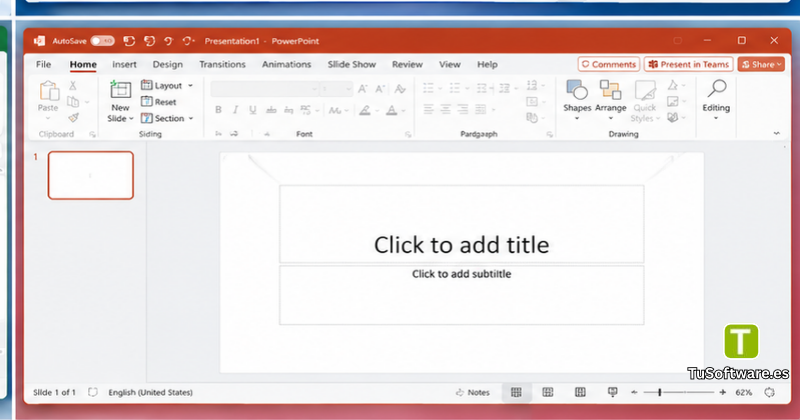Image resolution: width=800 pixels, height=420 pixels.
Task: Click the Comments button
Action: coord(609,64)
